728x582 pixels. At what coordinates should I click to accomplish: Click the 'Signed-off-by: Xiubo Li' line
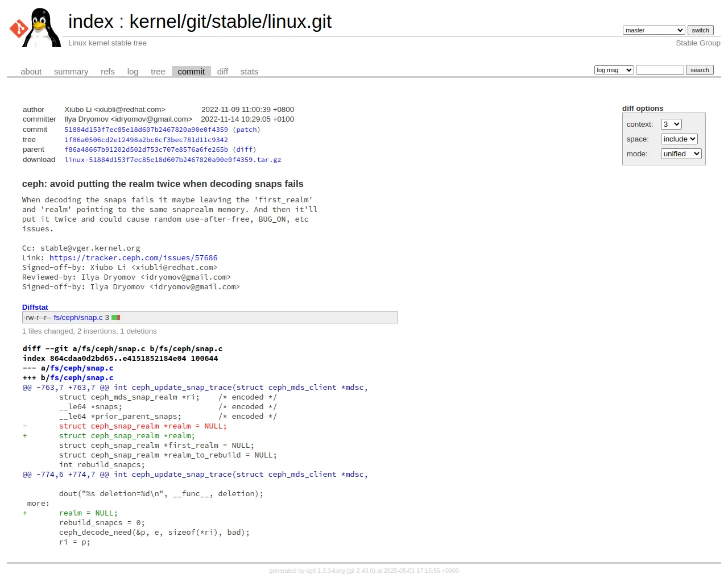119,268
